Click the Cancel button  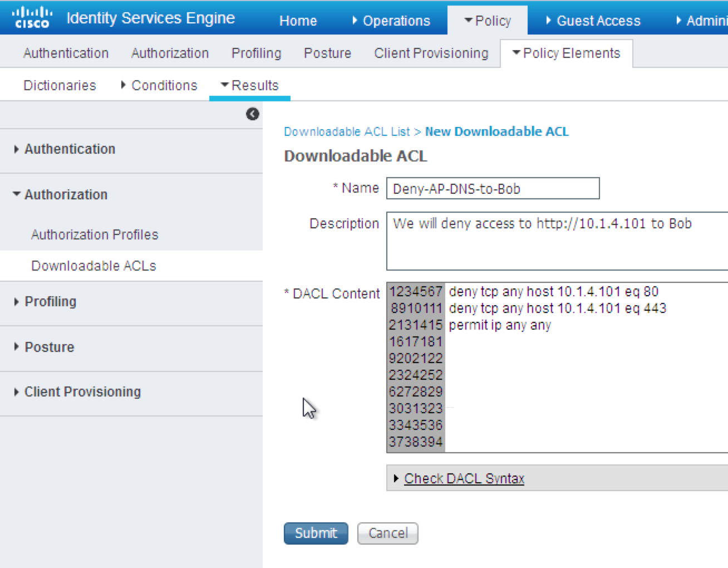[387, 533]
